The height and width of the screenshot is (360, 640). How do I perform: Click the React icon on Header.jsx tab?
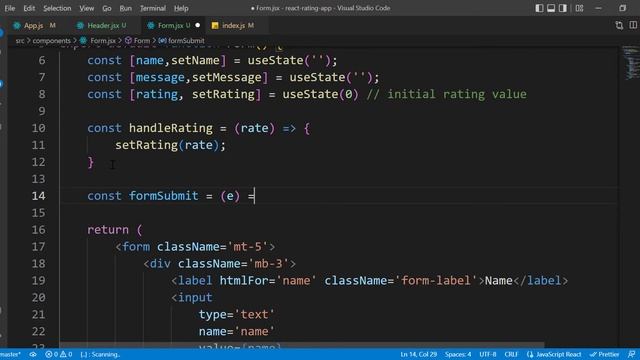(80, 25)
